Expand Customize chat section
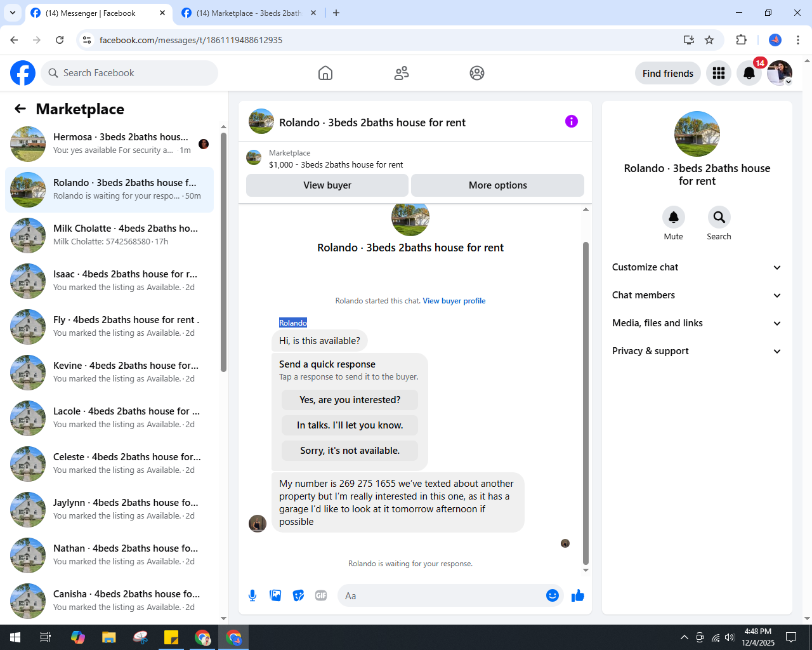Image resolution: width=812 pixels, height=650 pixels. click(697, 267)
